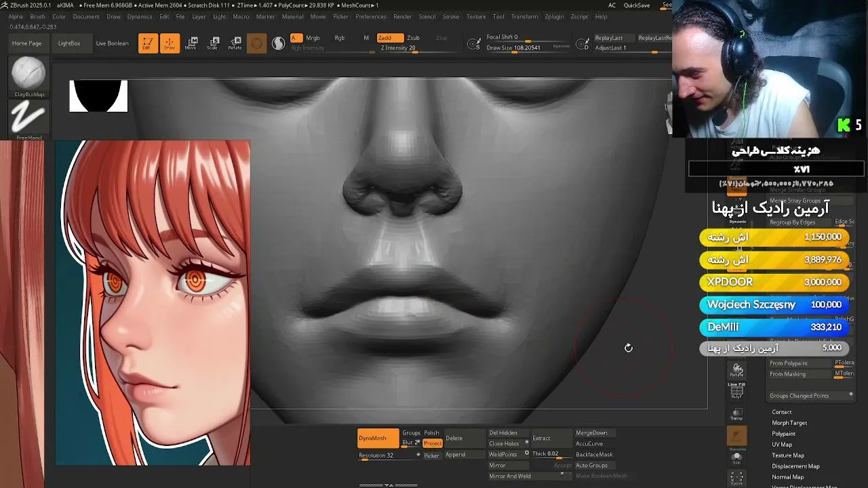Open the Stroke menu
This screenshot has height=488, width=868.
pos(451,16)
